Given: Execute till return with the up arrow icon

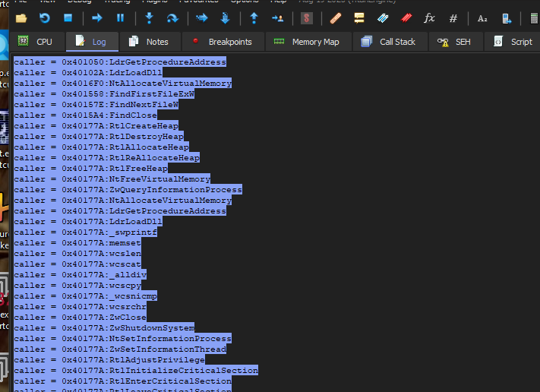Looking at the screenshot, I should click(254, 18).
